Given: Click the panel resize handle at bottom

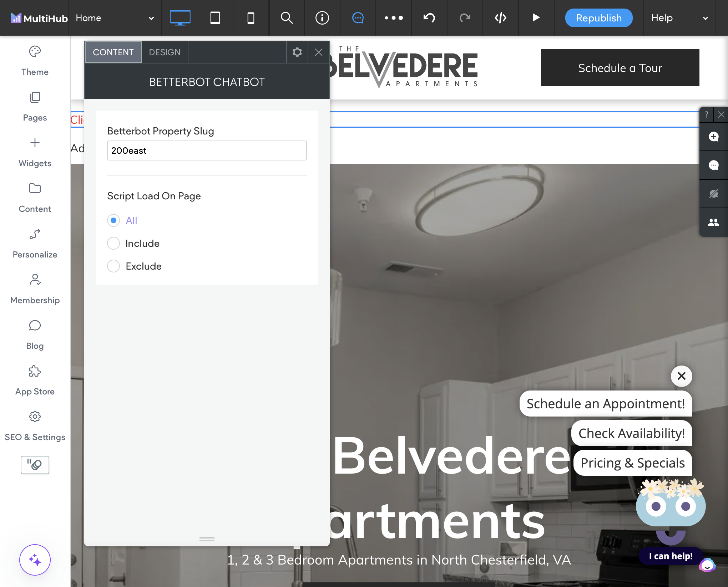Looking at the screenshot, I should point(207,538).
